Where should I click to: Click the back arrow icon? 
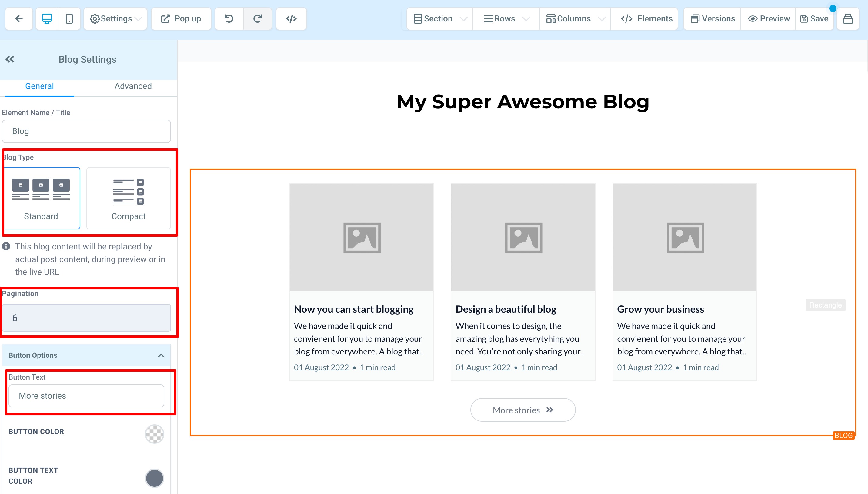click(19, 19)
